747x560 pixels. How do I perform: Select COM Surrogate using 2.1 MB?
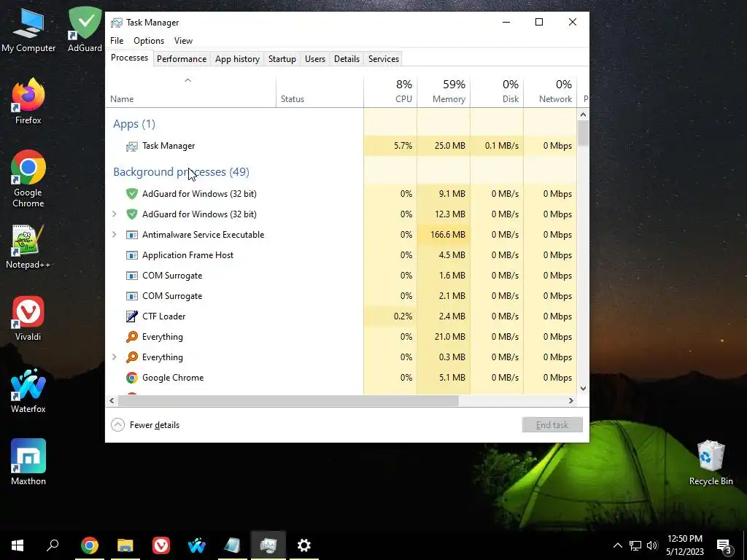tap(341, 296)
